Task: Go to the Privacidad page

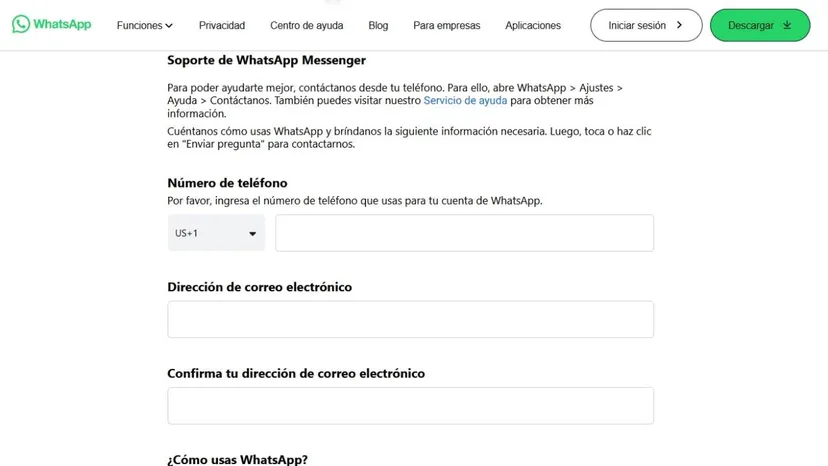Action: pyautogui.click(x=222, y=25)
